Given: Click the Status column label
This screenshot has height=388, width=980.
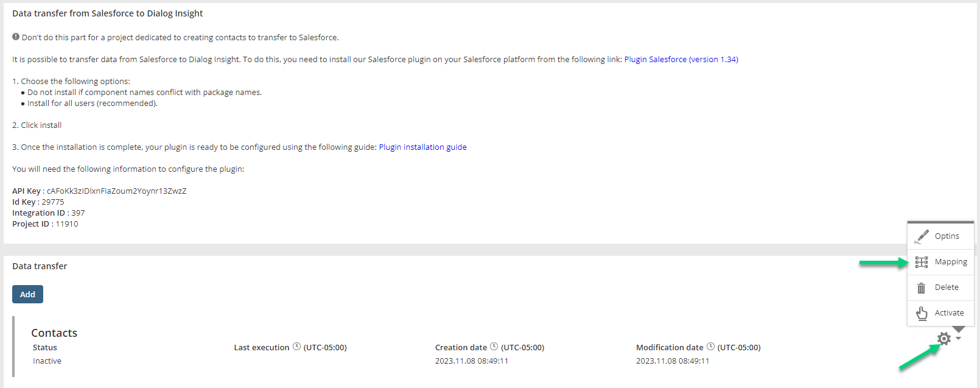Looking at the screenshot, I should click(44, 348).
